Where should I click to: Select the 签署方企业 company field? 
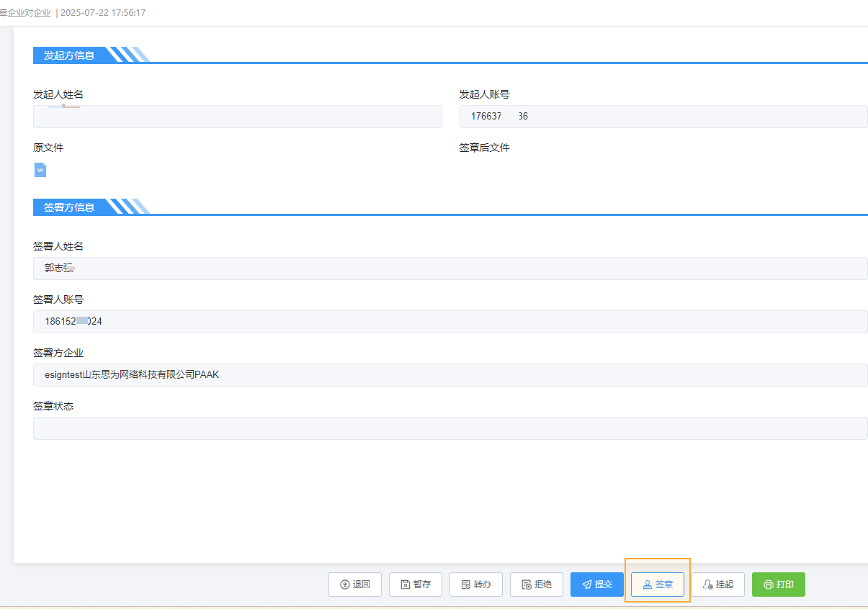pos(450,375)
